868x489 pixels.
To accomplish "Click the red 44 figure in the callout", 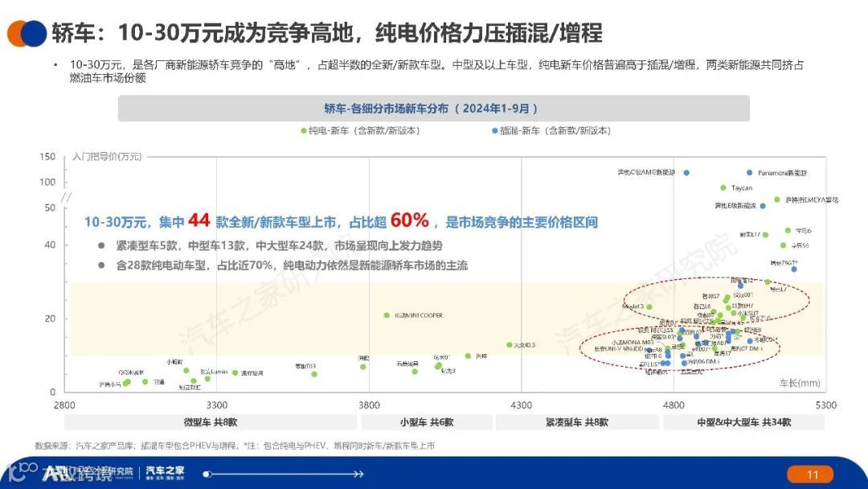I will [199, 220].
